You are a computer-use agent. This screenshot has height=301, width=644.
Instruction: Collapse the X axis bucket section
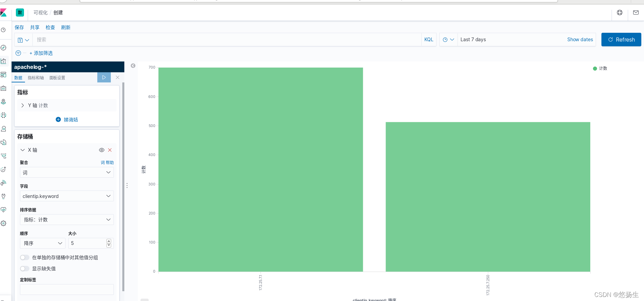pyautogui.click(x=23, y=150)
